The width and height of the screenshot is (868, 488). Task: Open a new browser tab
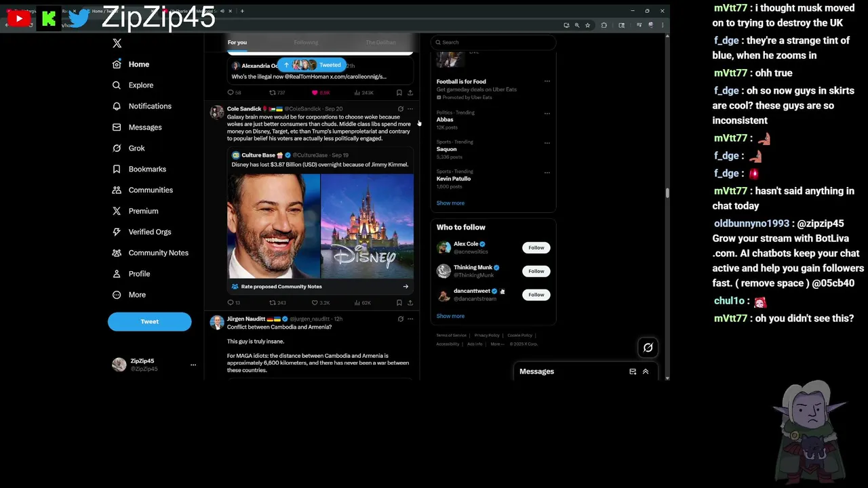click(242, 11)
